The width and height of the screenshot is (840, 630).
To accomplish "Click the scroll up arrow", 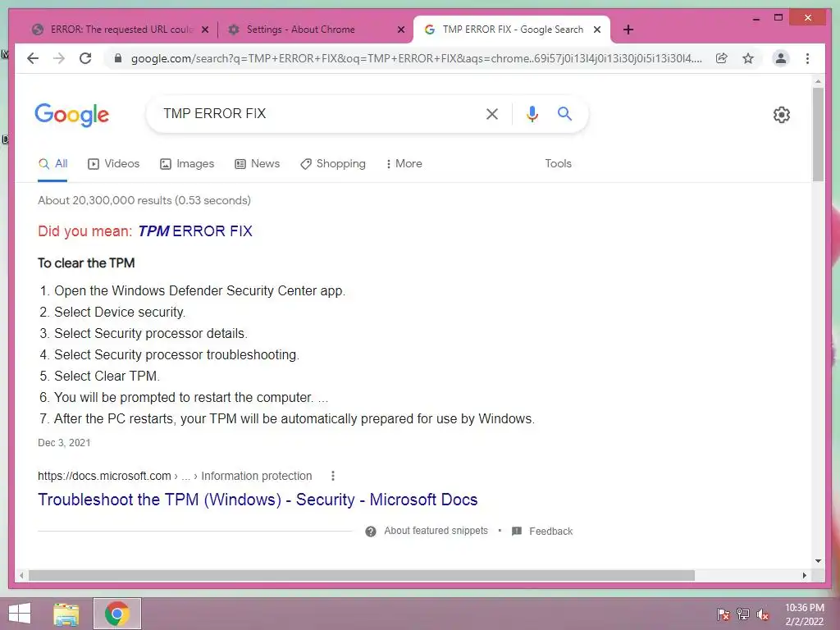I will tap(818, 81).
